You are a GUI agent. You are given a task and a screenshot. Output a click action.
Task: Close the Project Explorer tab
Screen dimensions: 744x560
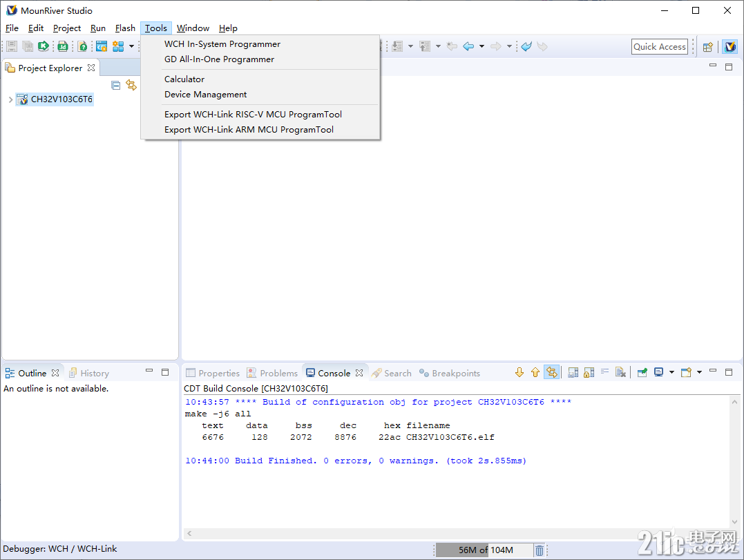(91, 68)
